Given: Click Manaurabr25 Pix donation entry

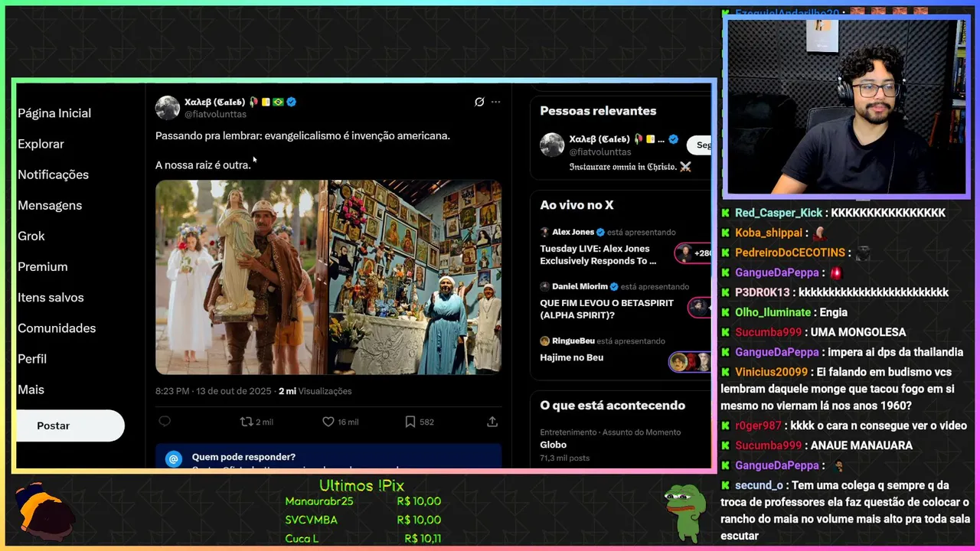Looking at the screenshot, I should click(x=363, y=501).
